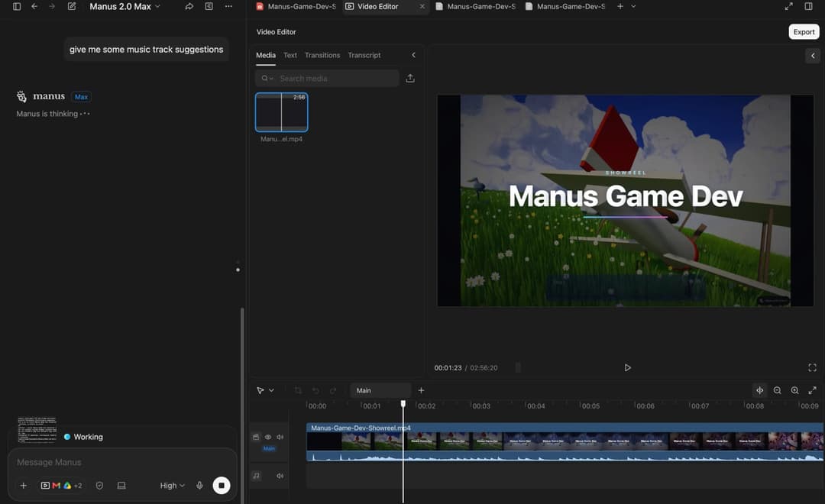Image resolution: width=825 pixels, height=504 pixels.
Task: Go forward with the right arrow
Action: tap(52, 6)
